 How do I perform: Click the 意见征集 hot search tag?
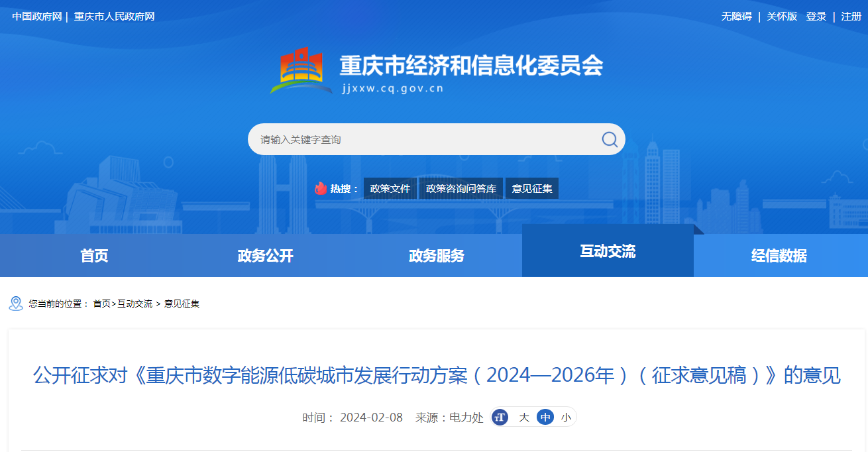click(x=532, y=188)
